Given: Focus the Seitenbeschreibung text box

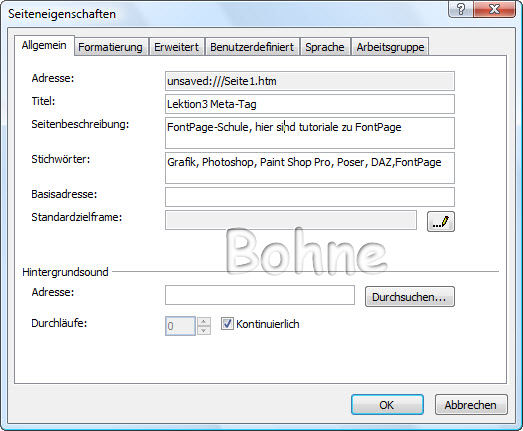Looking at the screenshot, I should (x=310, y=133).
